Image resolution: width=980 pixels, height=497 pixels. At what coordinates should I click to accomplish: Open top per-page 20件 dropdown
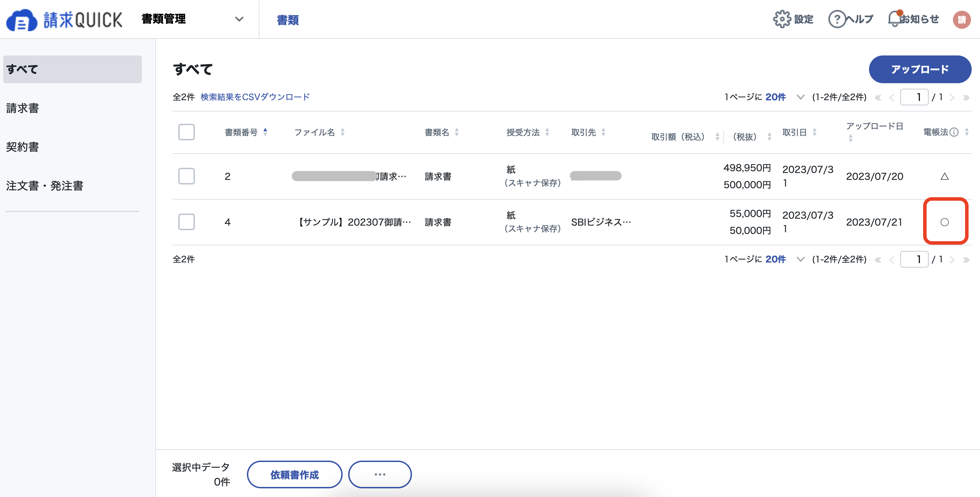(784, 97)
